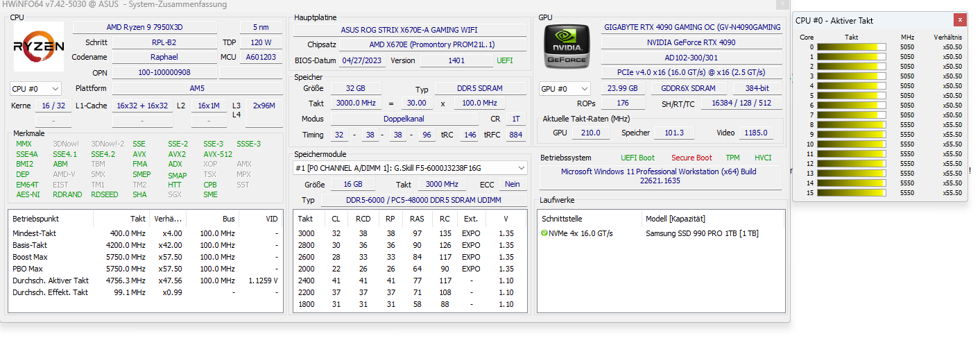Click the MCU value A601203
The width and height of the screenshot is (980, 343).
(261, 58)
